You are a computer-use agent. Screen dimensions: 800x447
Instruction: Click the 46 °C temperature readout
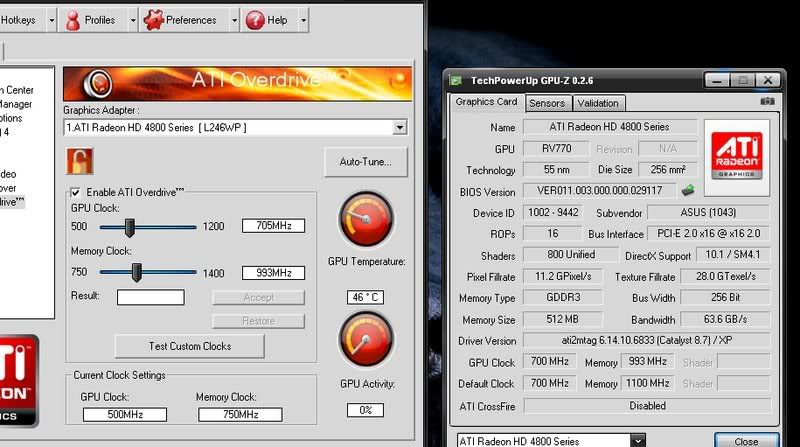365,297
